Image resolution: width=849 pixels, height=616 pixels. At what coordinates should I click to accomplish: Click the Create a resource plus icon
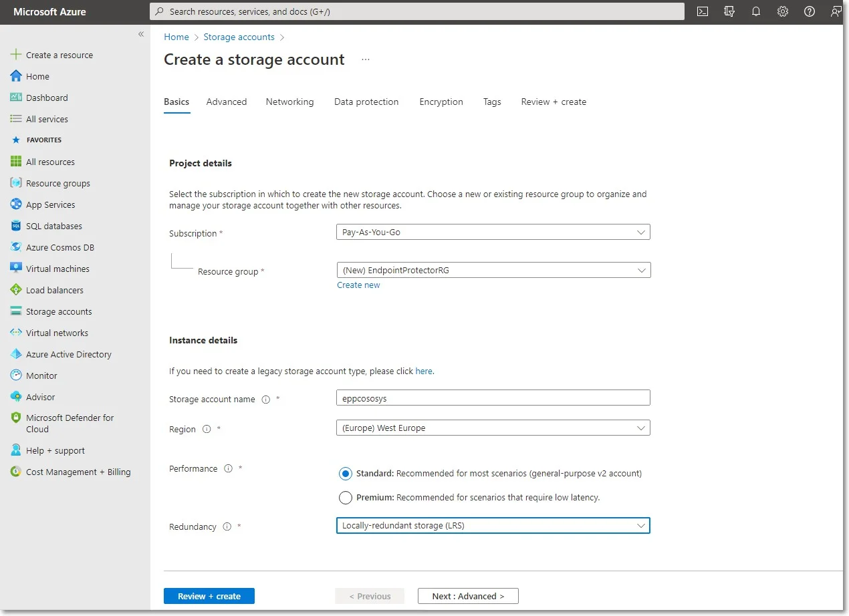pos(16,55)
